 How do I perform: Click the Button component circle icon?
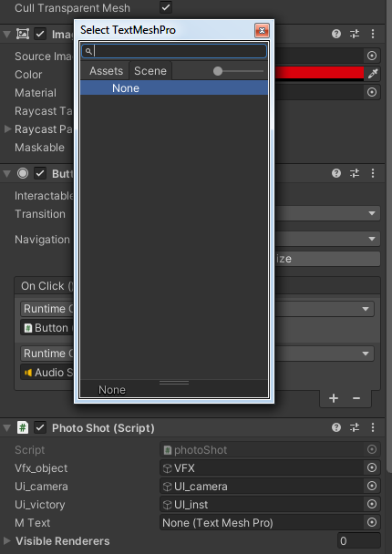(23, 173)
